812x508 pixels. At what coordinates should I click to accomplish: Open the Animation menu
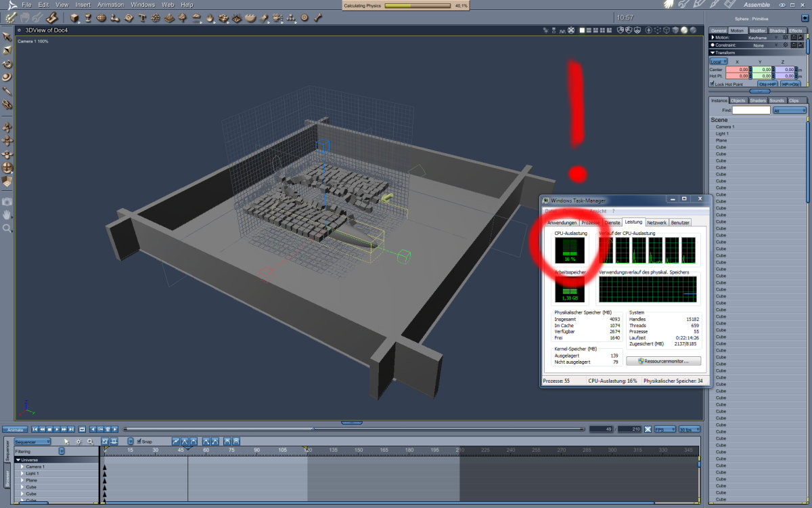coord(110,5)
